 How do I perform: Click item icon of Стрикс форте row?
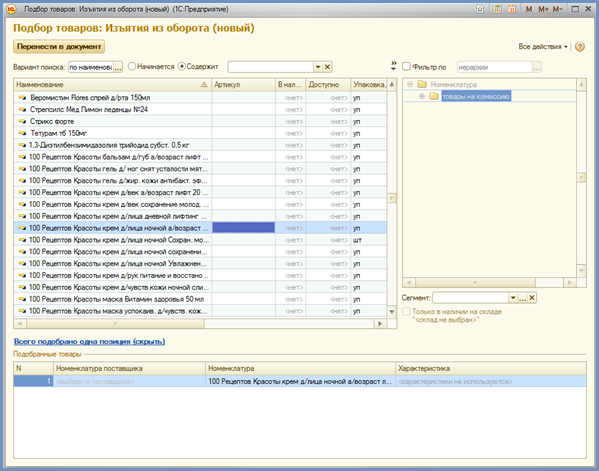[22, 121]
